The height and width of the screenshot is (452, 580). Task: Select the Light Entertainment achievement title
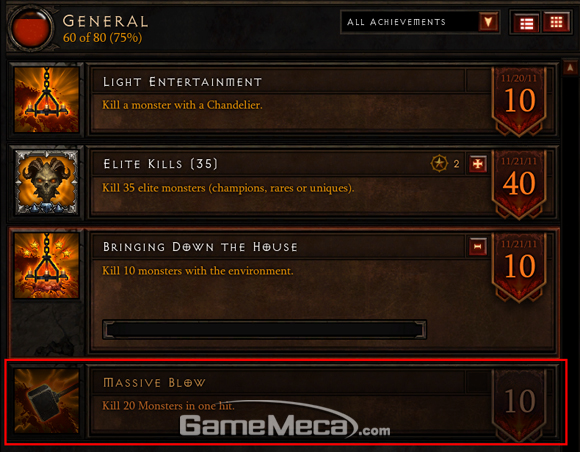pyautogui.click(x=182, y=82)
